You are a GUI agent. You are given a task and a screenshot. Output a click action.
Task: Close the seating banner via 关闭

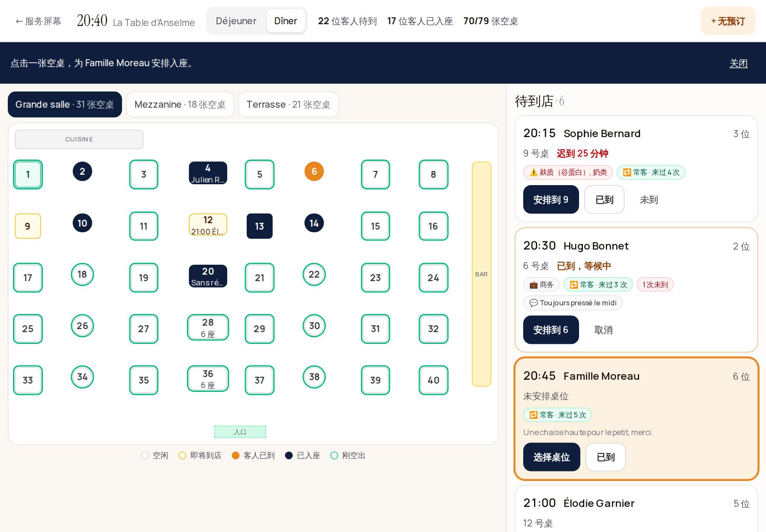pos(738,63)
